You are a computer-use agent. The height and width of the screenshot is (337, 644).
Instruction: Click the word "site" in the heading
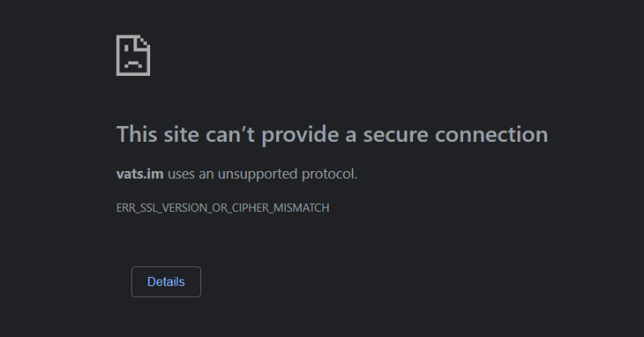click(180, 134)
